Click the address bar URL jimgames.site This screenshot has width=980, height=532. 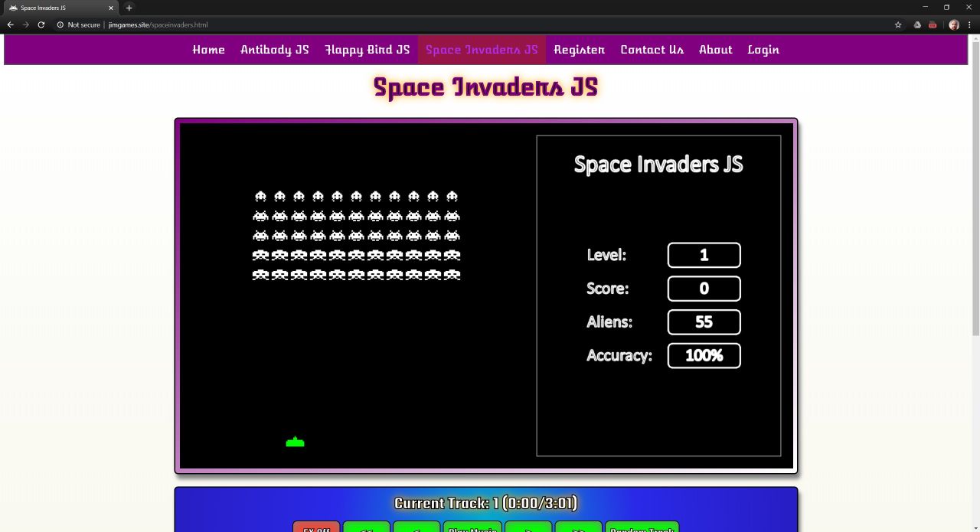(x=158, y=24)
